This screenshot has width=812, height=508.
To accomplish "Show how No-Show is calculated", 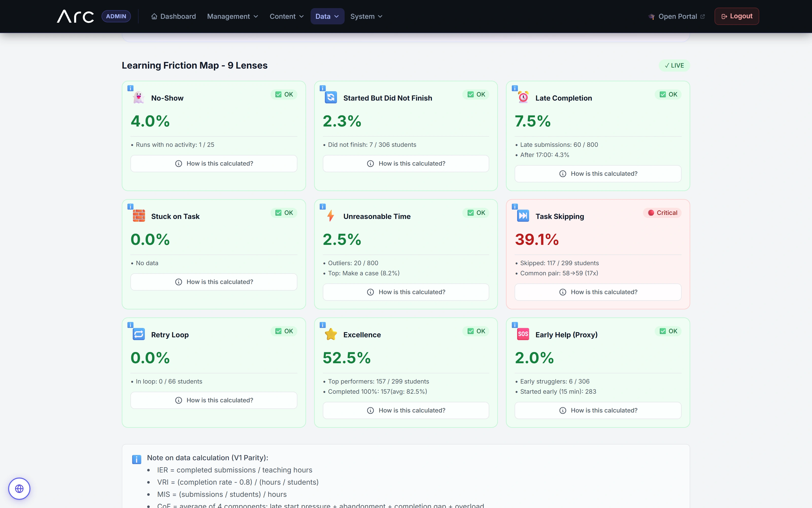I will [214, 164].
